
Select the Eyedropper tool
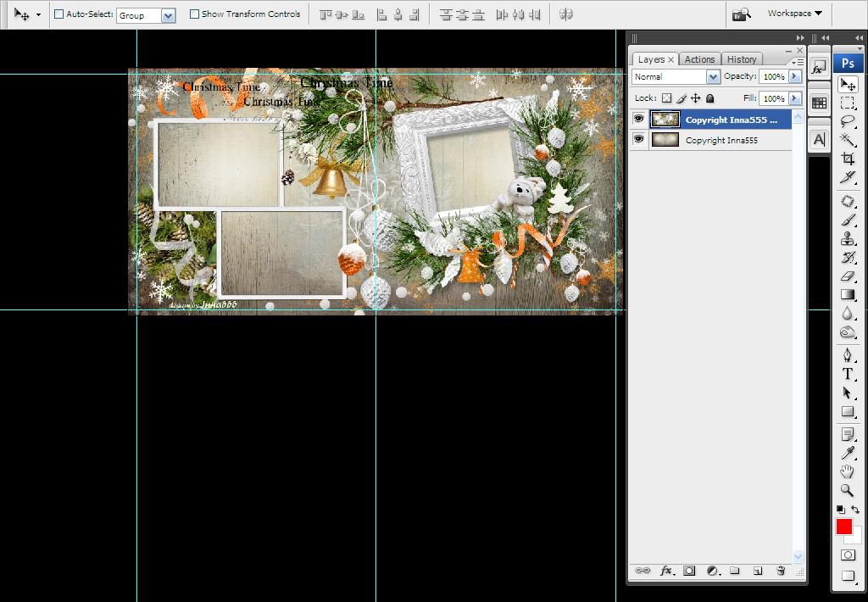pos(848,453)
